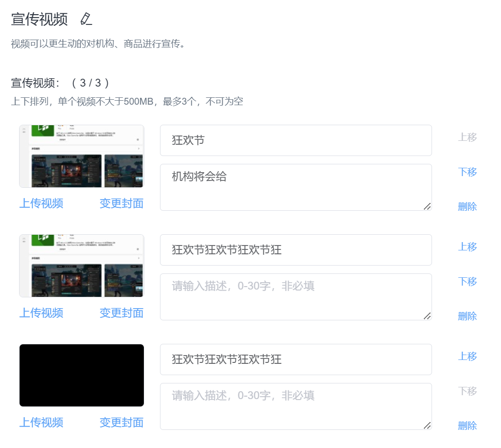This screenshot has height=448, width=501.
Task: Focus the second video's empty description field
Action: (296, 297)
